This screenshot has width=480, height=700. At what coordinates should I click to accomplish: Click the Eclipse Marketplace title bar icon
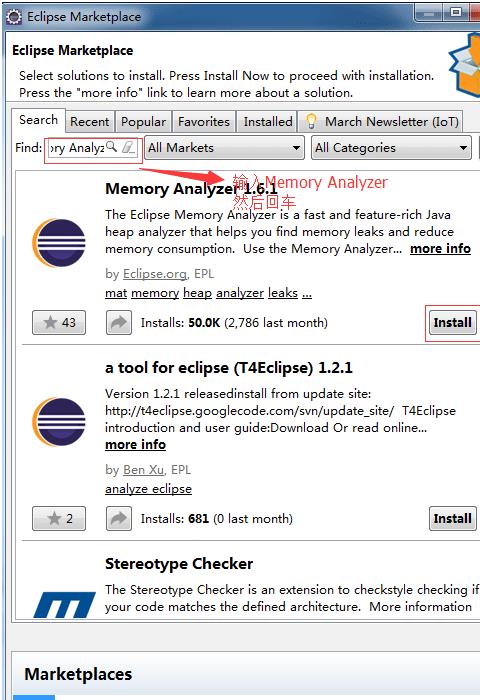pos(14,17)
